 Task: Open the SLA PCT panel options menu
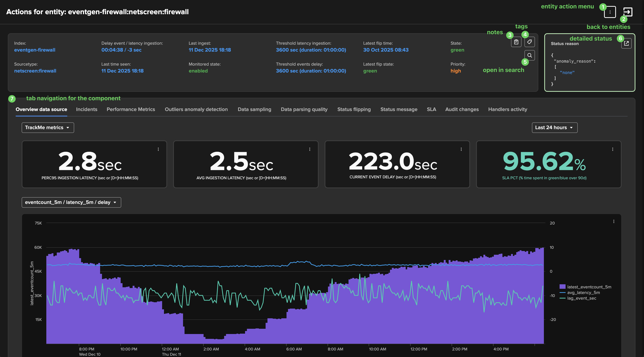pyautogui.click(x=612, y=149)
